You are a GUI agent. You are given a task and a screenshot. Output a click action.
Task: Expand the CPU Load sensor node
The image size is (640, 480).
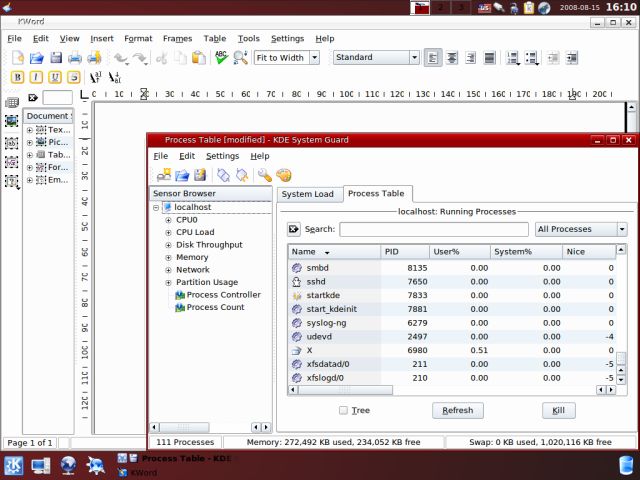168,232
